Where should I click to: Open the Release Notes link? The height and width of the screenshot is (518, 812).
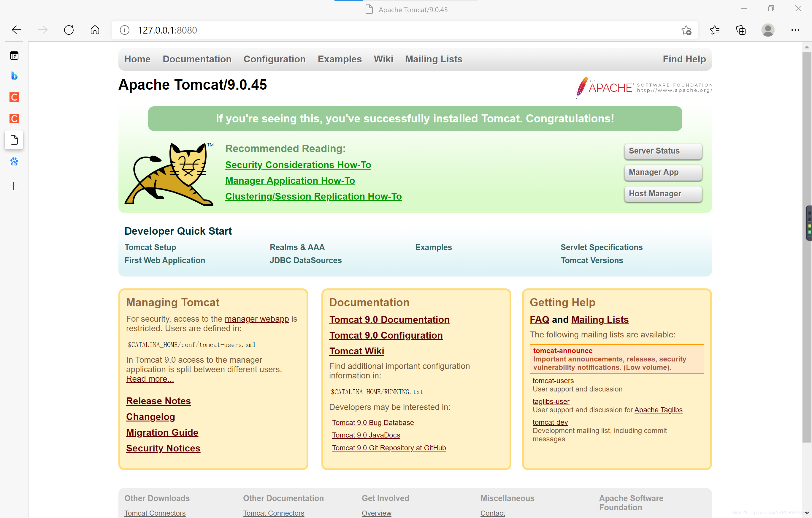(158, 401)
